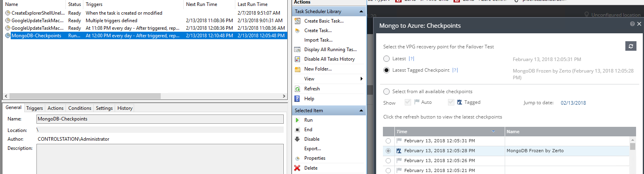Click scroll-right arrow of task list scrollbar
644x174 pixels.
[x=284, y=96]
